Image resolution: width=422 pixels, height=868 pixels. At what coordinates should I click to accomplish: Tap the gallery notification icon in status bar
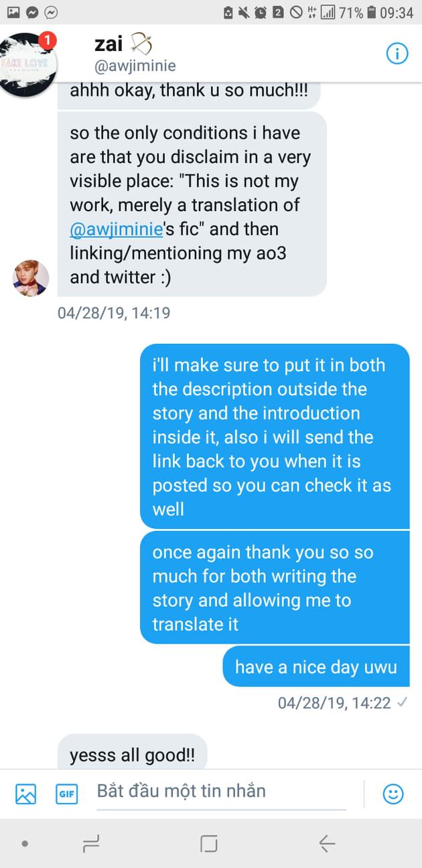tap(13, 12)
